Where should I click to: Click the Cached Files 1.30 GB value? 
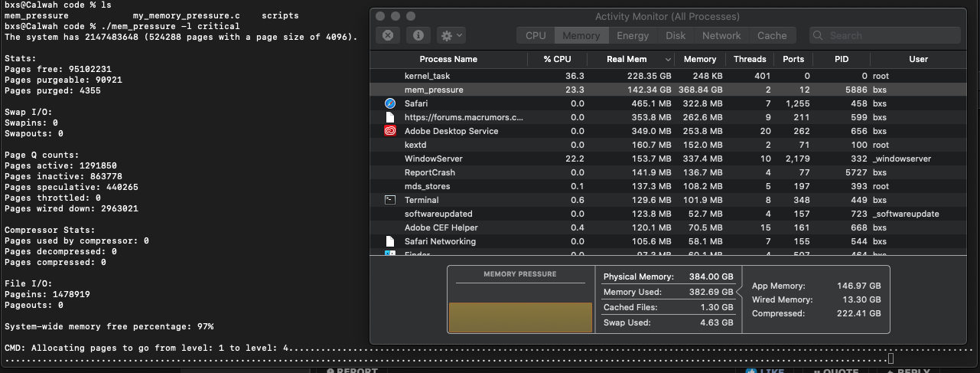point(715,307)
